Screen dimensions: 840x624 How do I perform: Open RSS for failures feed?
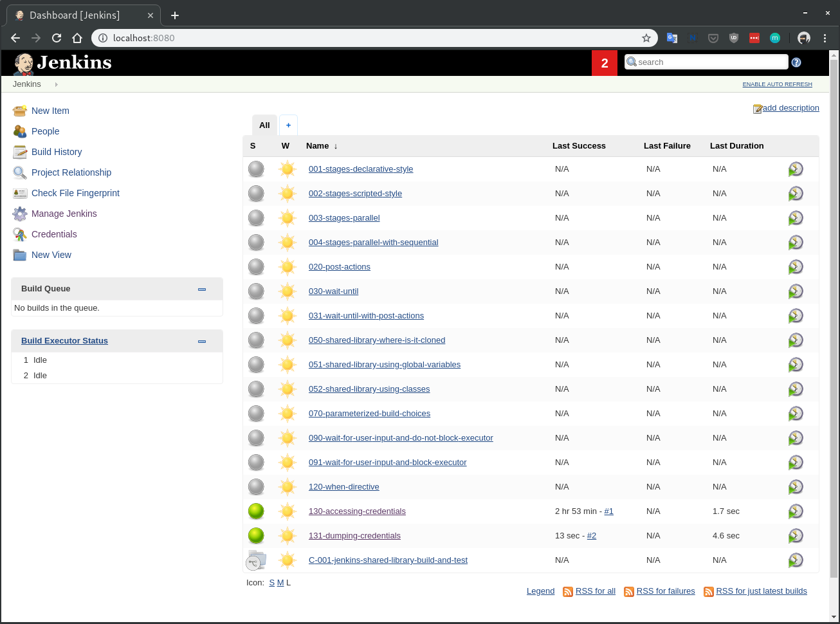(666, 591)
